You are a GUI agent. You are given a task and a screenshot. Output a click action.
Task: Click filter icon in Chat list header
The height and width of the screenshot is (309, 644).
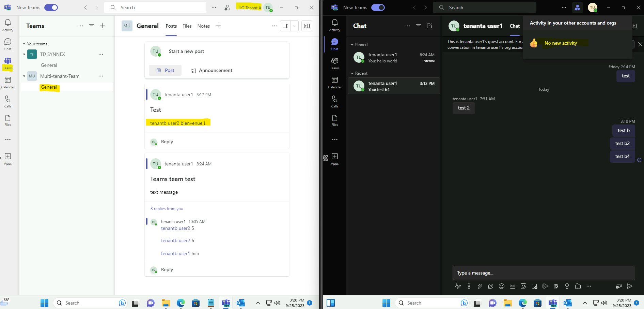coord(419,26)
